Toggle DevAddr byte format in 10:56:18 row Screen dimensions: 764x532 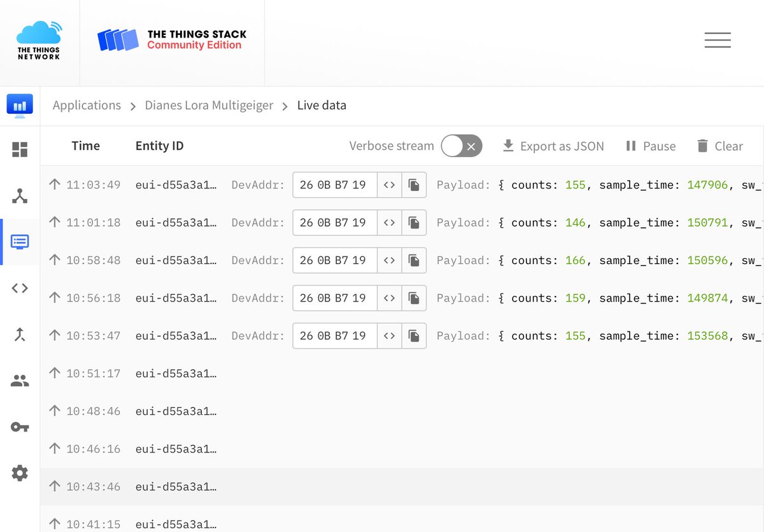(x=389, y=298)
